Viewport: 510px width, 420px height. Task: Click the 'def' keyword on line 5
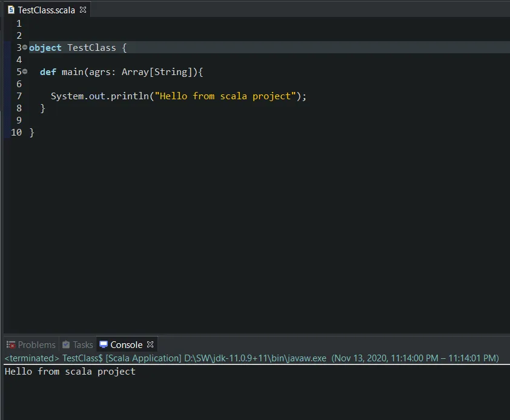tap(48, 72)
